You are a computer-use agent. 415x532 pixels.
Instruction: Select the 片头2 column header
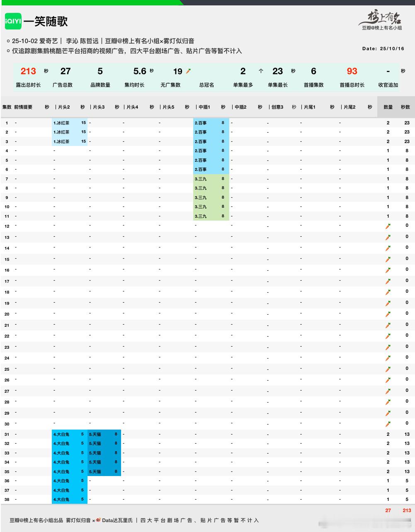click(x=64, y=107)
